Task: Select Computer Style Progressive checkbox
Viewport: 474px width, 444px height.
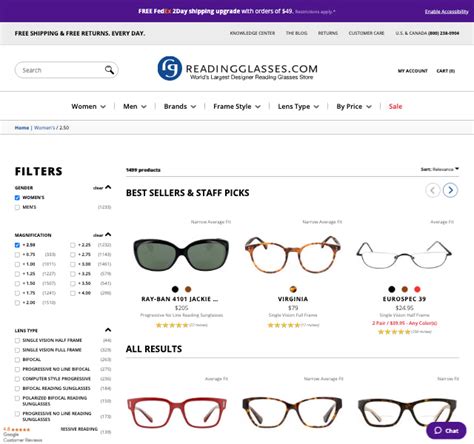Action: pyautogui.click(x=17, y=379)
